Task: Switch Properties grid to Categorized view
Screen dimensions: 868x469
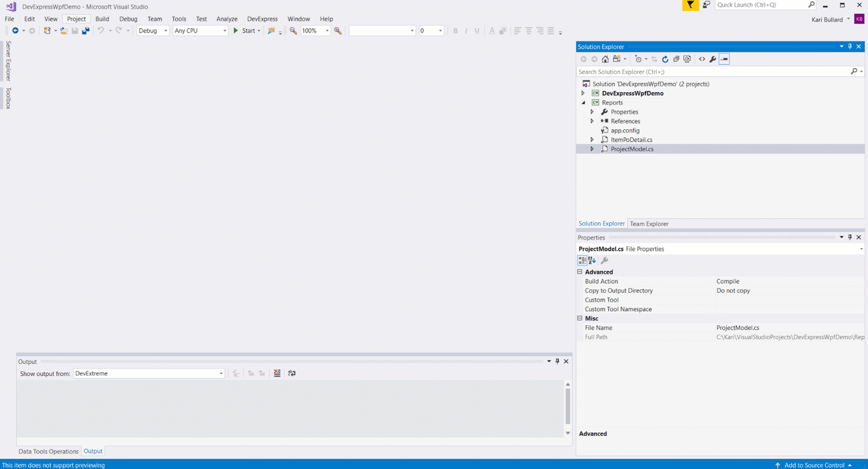Action: point(582,260)
